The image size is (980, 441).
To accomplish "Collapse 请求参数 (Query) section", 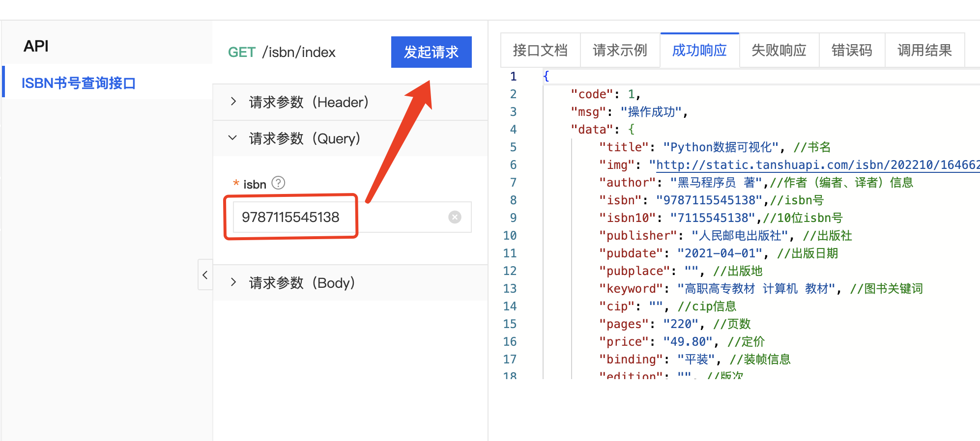I will (x=350, y=138).
